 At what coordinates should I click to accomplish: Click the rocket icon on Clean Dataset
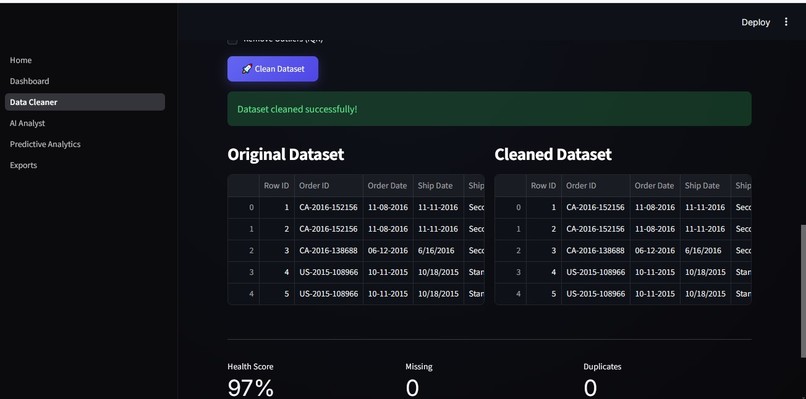coord(247,69)
